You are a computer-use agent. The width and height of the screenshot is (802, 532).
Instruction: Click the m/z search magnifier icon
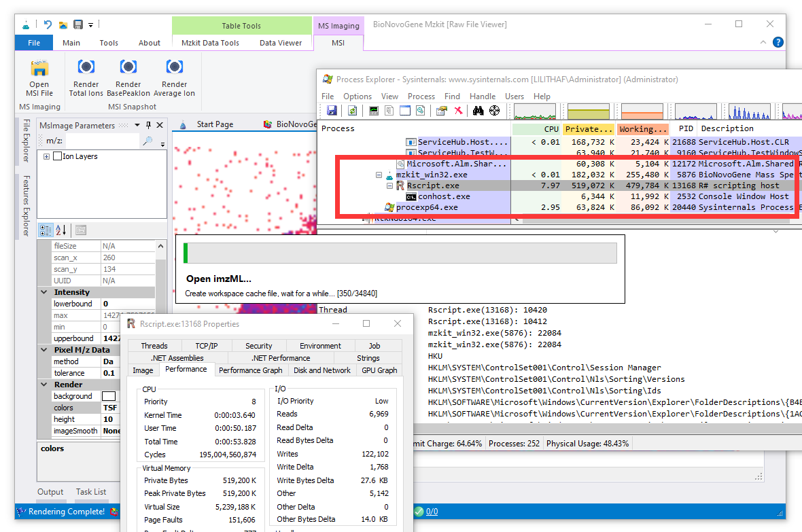click(x=147, y=141)
